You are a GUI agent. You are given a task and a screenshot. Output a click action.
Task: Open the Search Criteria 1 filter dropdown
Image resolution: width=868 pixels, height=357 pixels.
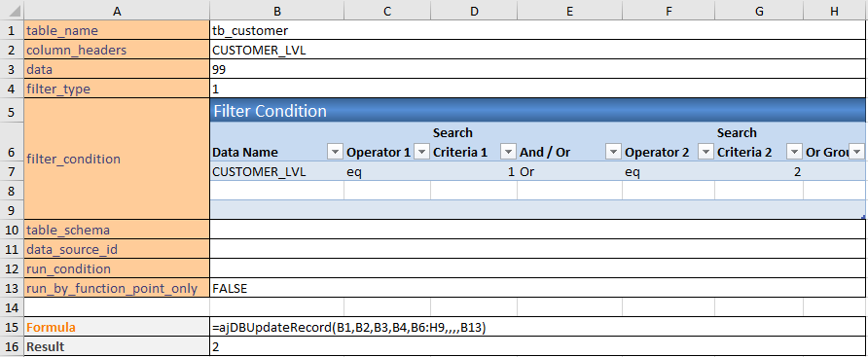(508, 152)
